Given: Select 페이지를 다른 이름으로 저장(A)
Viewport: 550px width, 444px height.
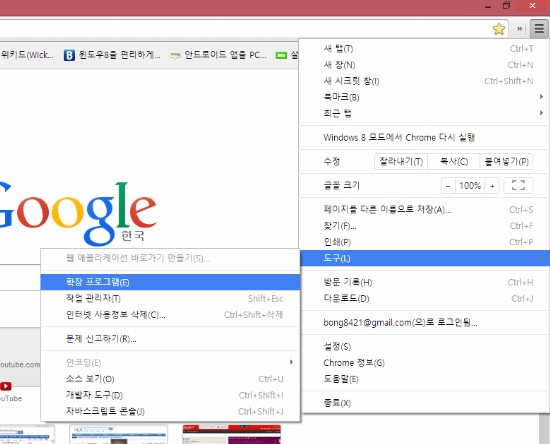Looking at the screenshot, I should (x=424, y=209).
